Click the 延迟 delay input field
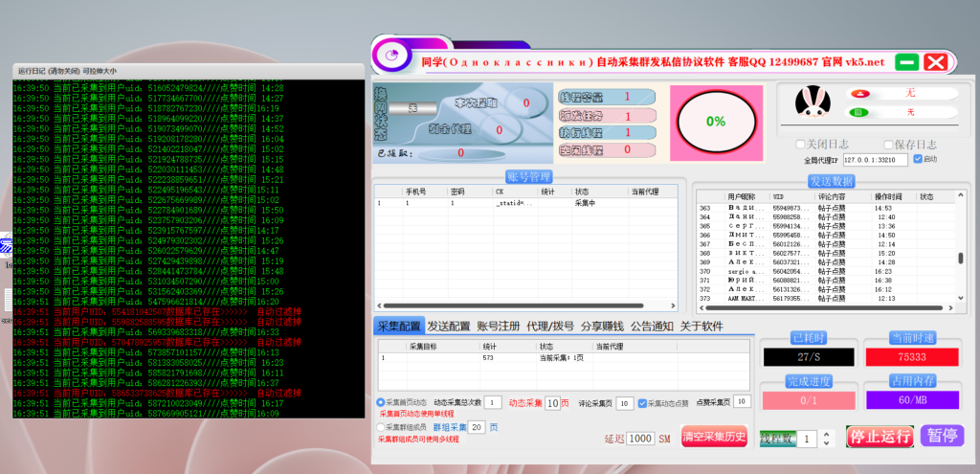 tap(640, 438)
